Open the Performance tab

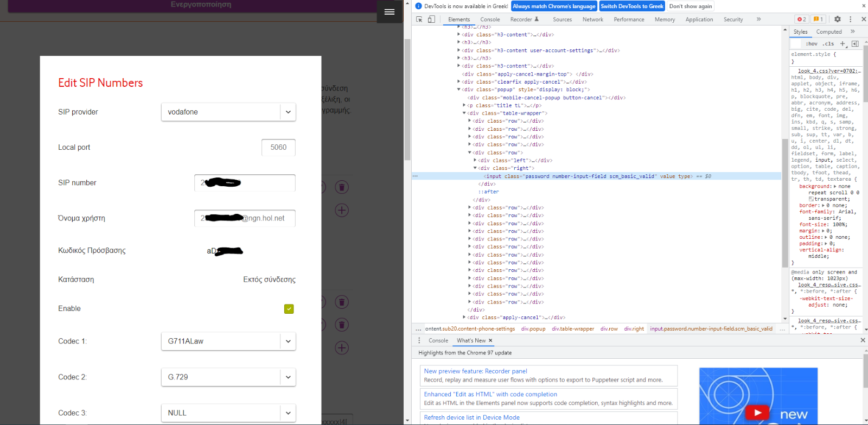629,20
